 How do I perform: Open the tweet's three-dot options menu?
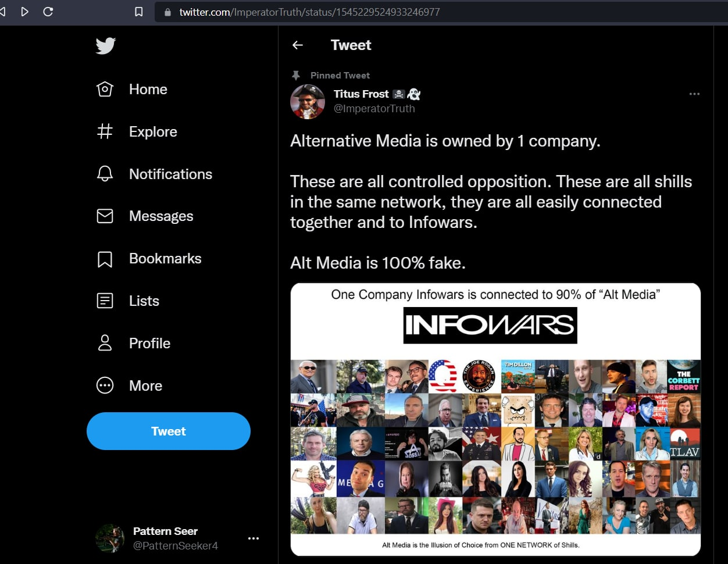pos(694,94)
